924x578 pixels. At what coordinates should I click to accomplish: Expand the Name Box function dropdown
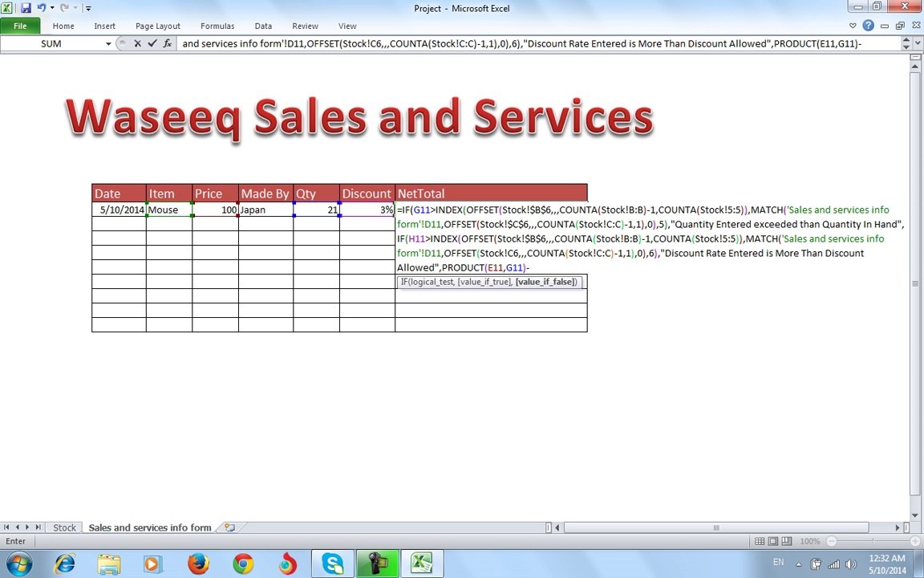click(108, 43)
